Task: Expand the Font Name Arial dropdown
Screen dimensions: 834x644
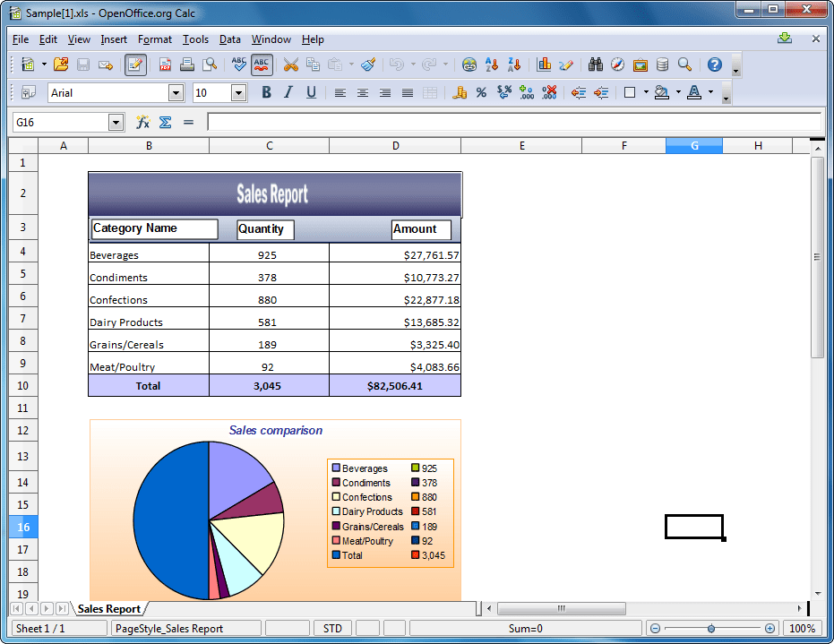Action: [x=176, y=93]
